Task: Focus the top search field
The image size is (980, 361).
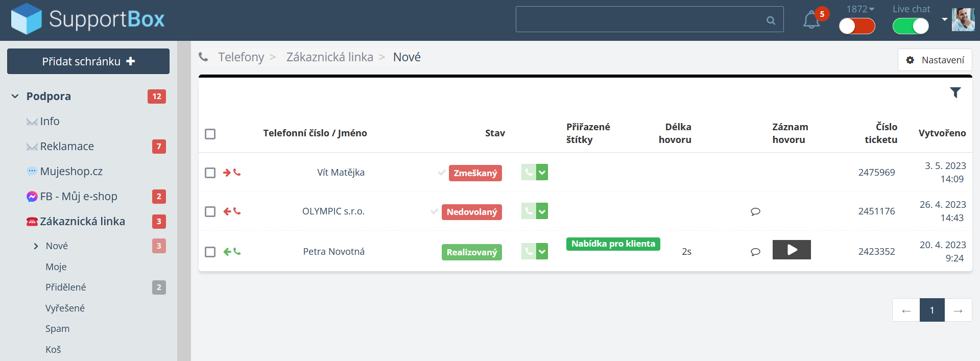Action: (650, 19)
